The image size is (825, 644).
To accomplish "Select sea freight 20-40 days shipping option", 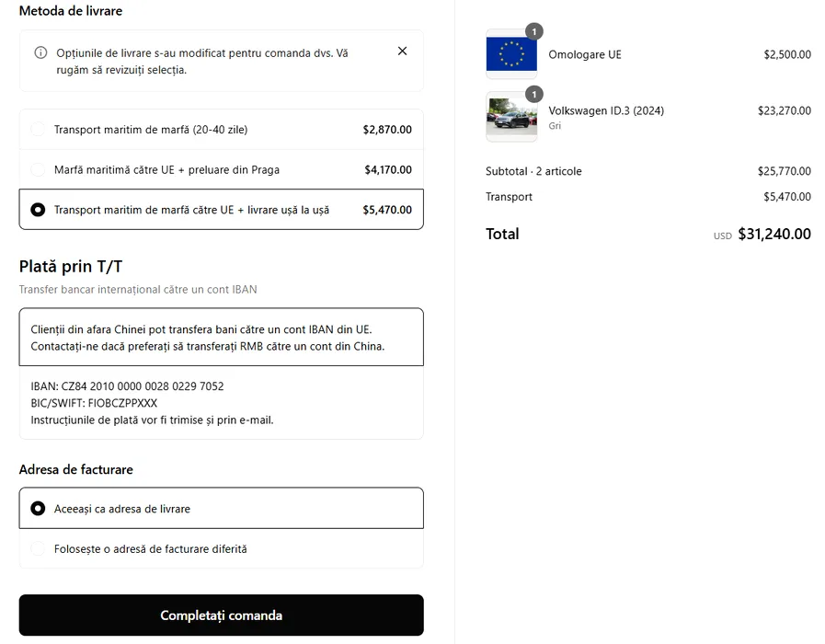I will tap(38, 130).
